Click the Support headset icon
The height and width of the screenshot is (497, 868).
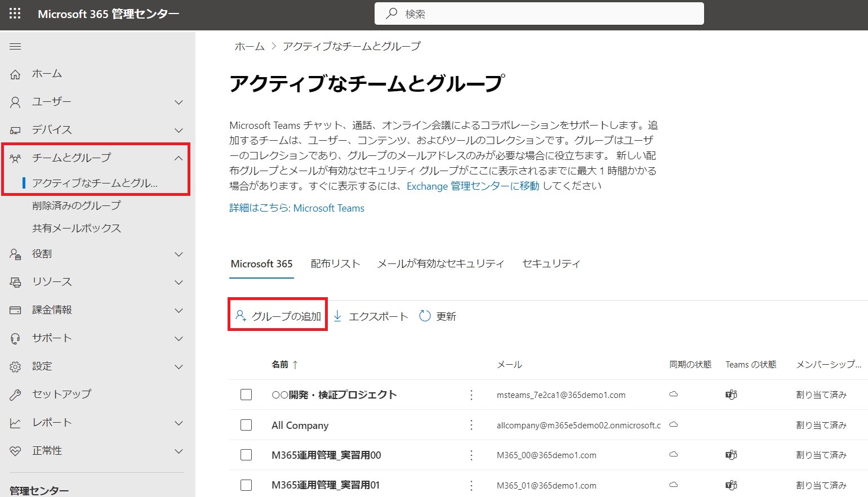click(15, 338)
